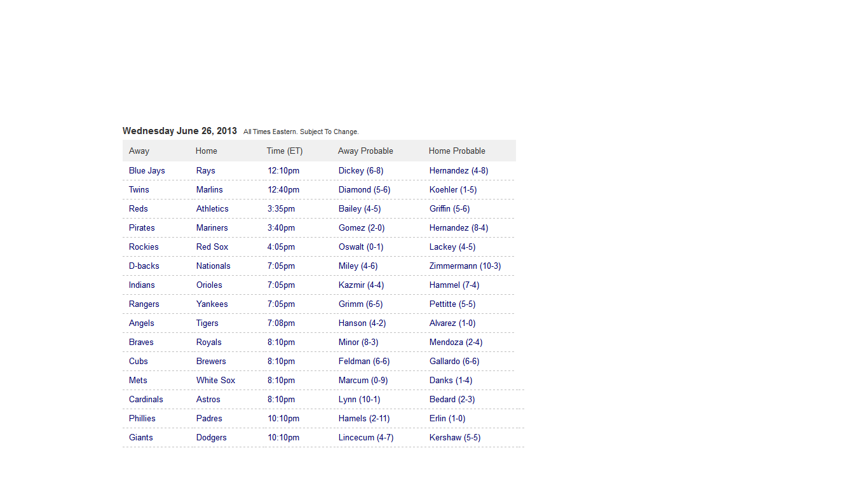This screenshot has height=488, width=868.
Task: Select the White Sox team link
Action: pyautogui.click(x=215, y=380)
